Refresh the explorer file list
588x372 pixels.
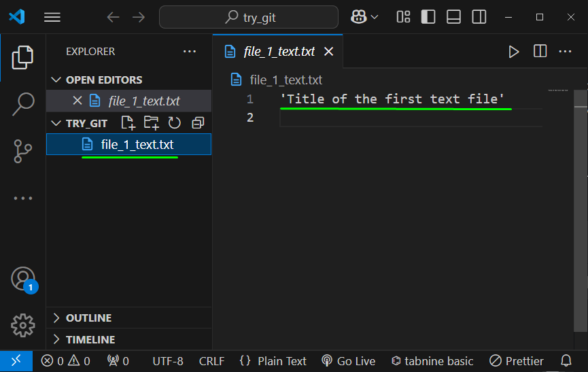click(175, 123)
